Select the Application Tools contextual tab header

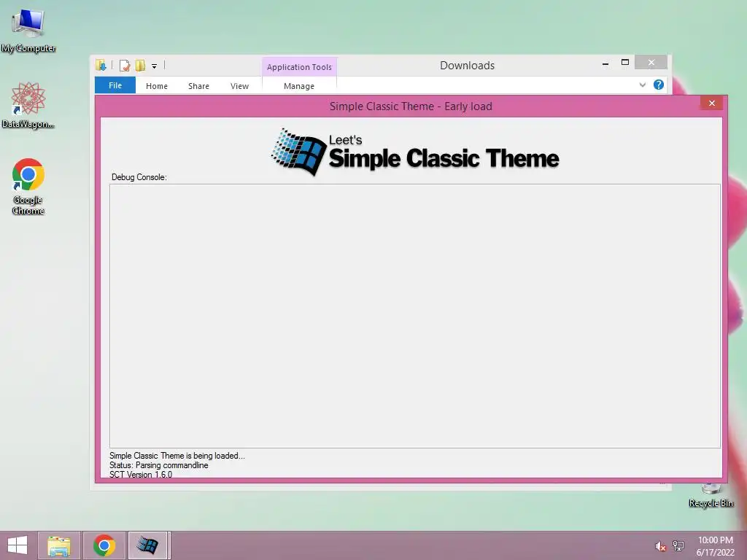[x=299, y=67]
